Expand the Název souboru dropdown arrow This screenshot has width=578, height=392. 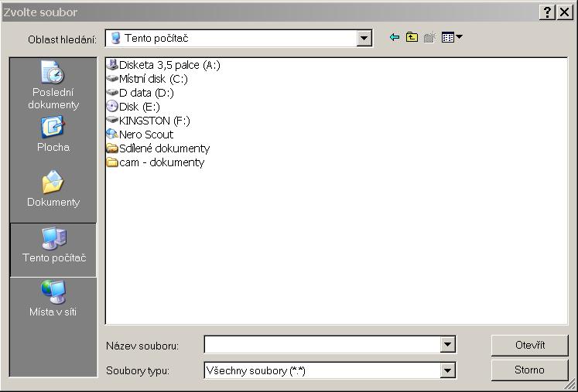coord(448,345)
